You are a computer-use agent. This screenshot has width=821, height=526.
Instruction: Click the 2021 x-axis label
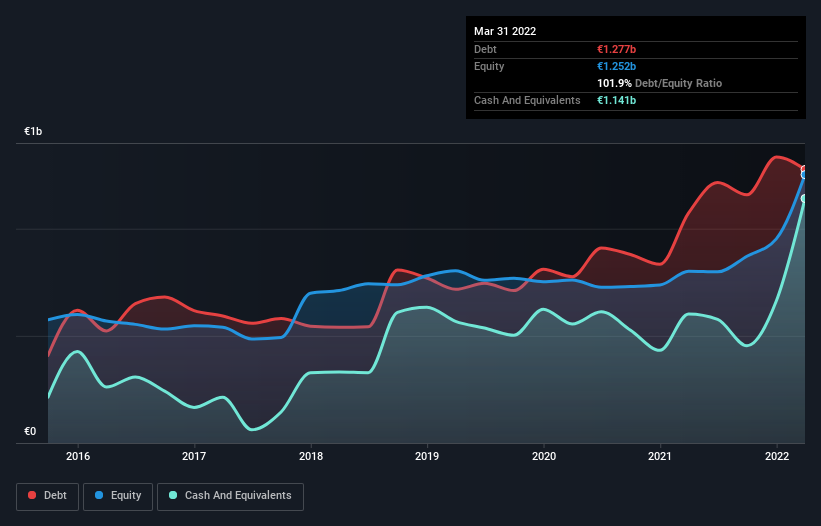pos(660,456)
